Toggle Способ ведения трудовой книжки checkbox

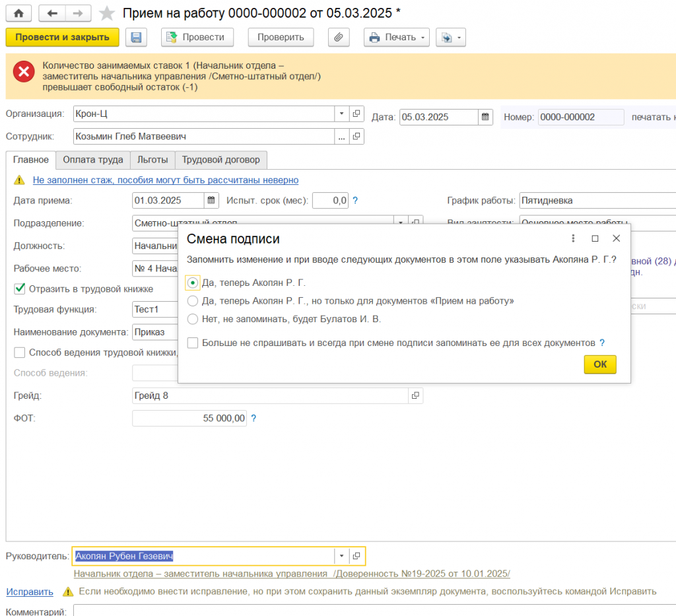pos(19,353)
